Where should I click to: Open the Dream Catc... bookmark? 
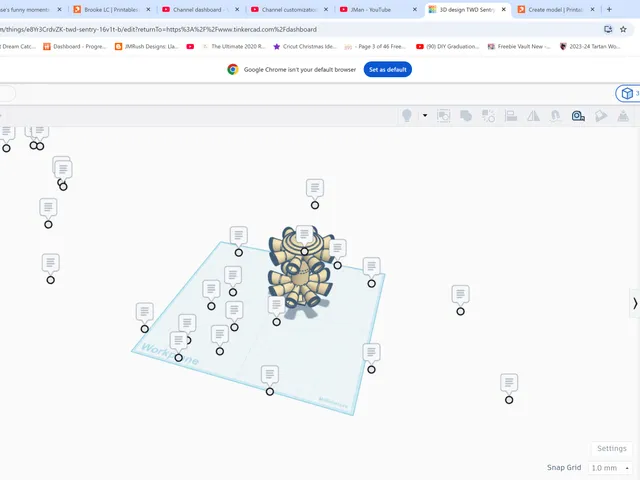[18, 47]
